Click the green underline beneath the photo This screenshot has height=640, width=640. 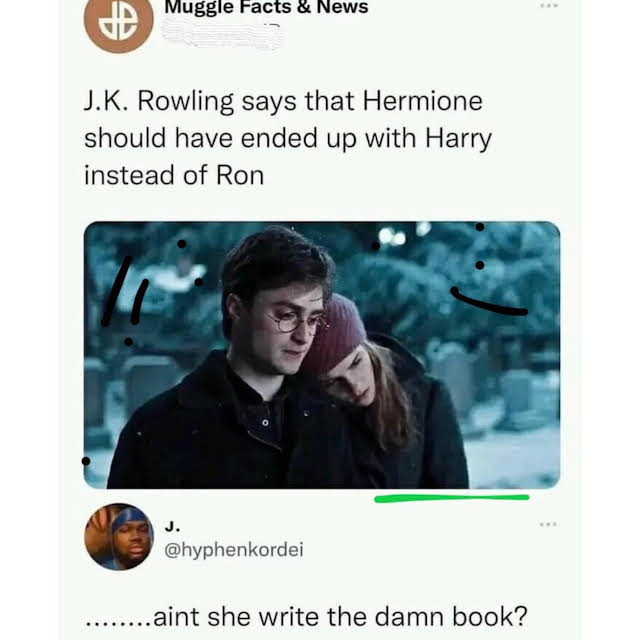(x=451, y=498)
